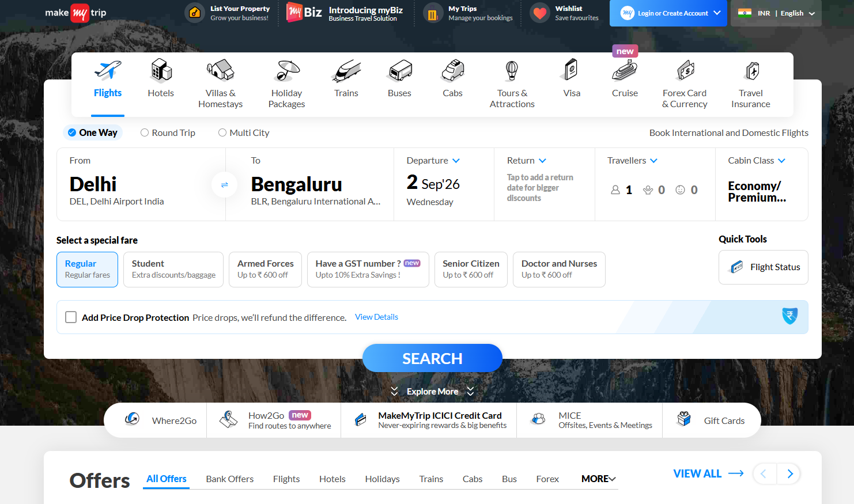The image size is (854, 504).
Task: Select the Multi City option
Action: pyautogui.click(x=244, y=132)
